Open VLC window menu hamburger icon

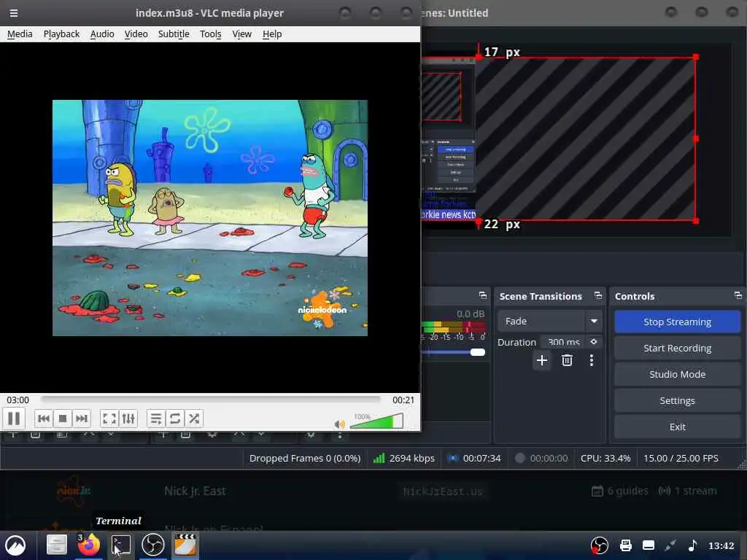pos(14,13)
